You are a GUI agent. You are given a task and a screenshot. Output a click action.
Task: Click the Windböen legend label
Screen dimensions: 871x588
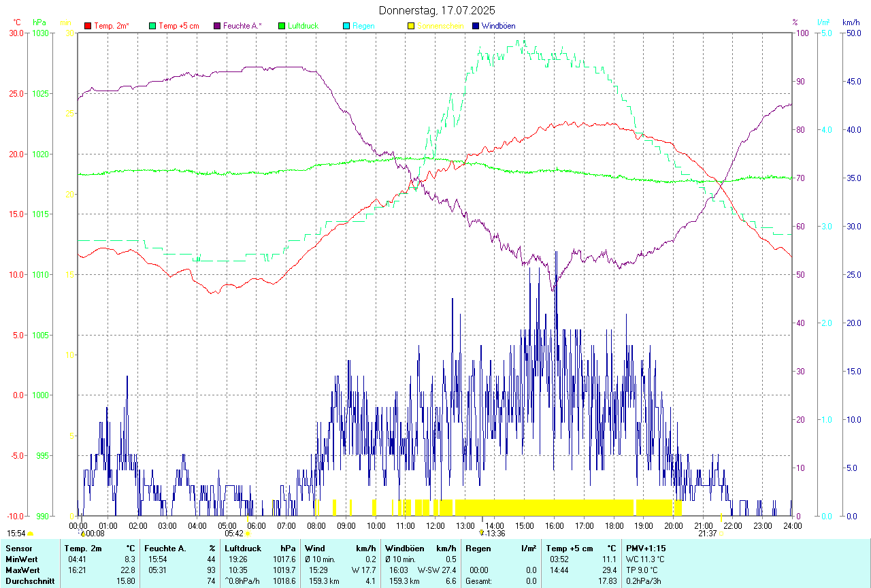pos(498,26)
